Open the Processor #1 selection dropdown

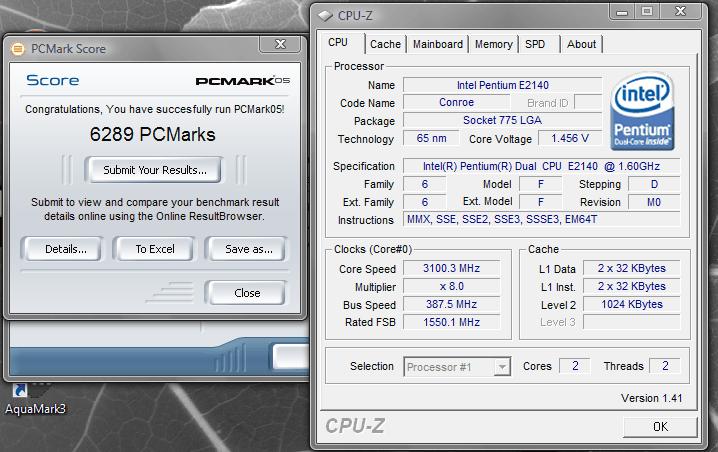(457, 367)
